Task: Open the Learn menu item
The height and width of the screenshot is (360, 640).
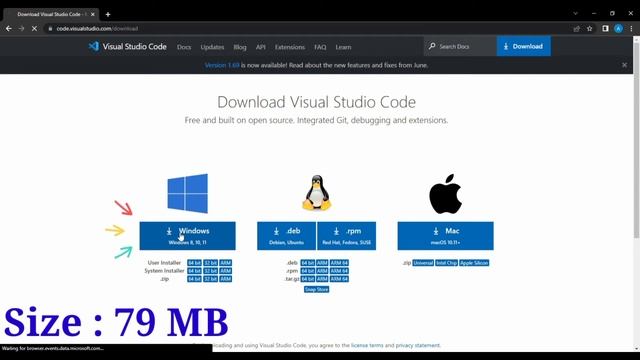Action: coord(343,47)
